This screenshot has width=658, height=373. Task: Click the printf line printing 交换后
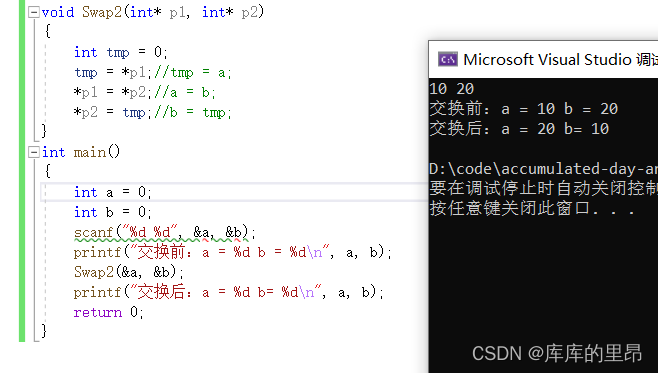(229, 292)
